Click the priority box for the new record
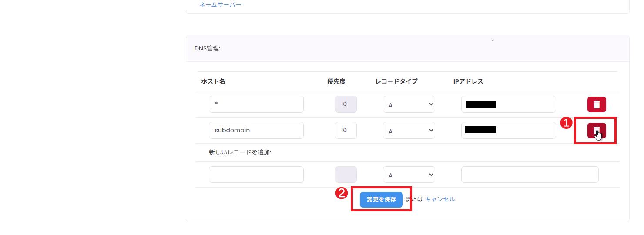644x235 pixels. tap(345, 175)
